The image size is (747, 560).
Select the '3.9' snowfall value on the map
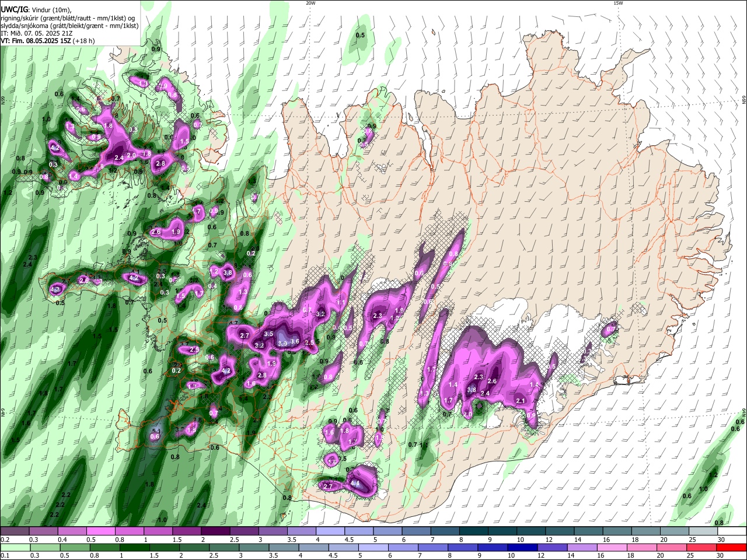[x=282, y=344]
